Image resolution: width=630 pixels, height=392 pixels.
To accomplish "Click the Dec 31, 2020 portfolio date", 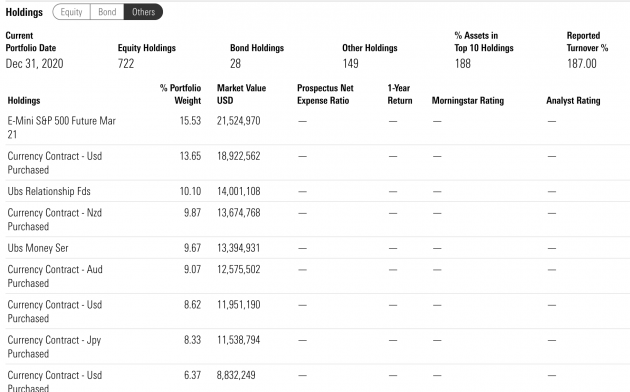I will coord(35,63).
